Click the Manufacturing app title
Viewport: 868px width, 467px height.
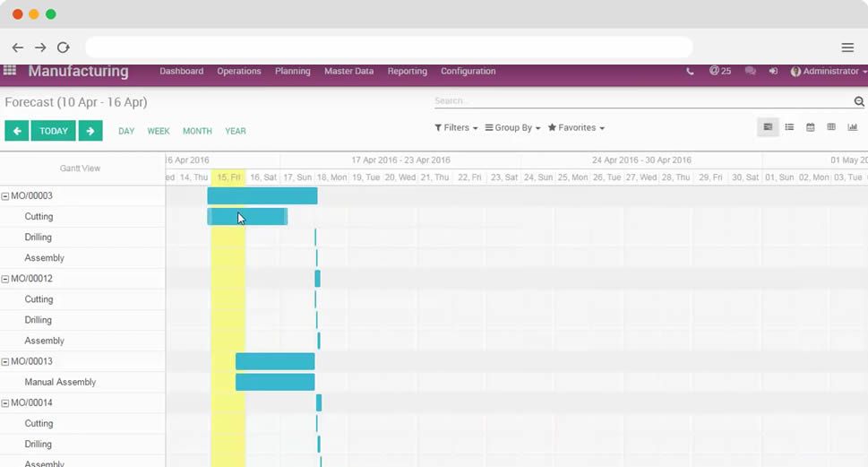point(79,71)
